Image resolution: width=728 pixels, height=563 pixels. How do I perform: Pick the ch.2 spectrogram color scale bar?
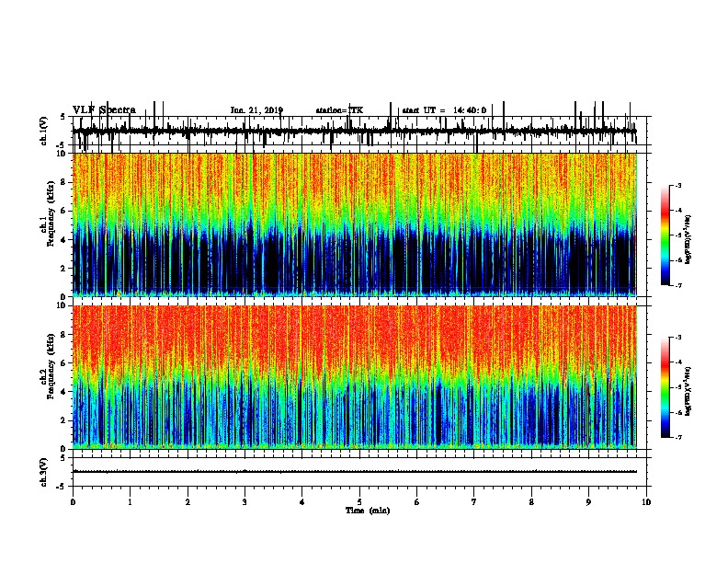(665, 387)
